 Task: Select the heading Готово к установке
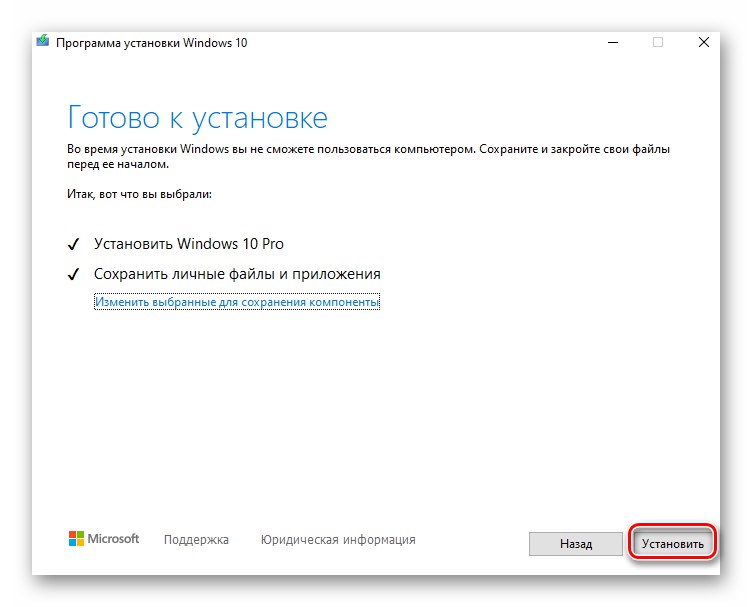[198, 117]
